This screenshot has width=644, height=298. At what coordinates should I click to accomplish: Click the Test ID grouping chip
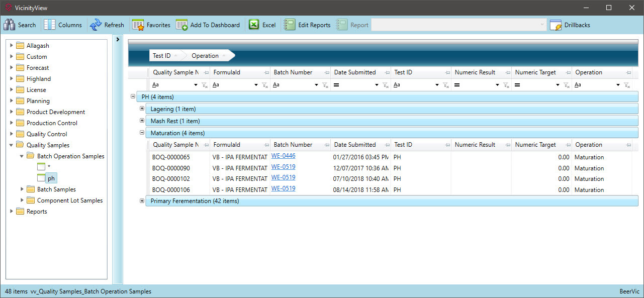164,56
